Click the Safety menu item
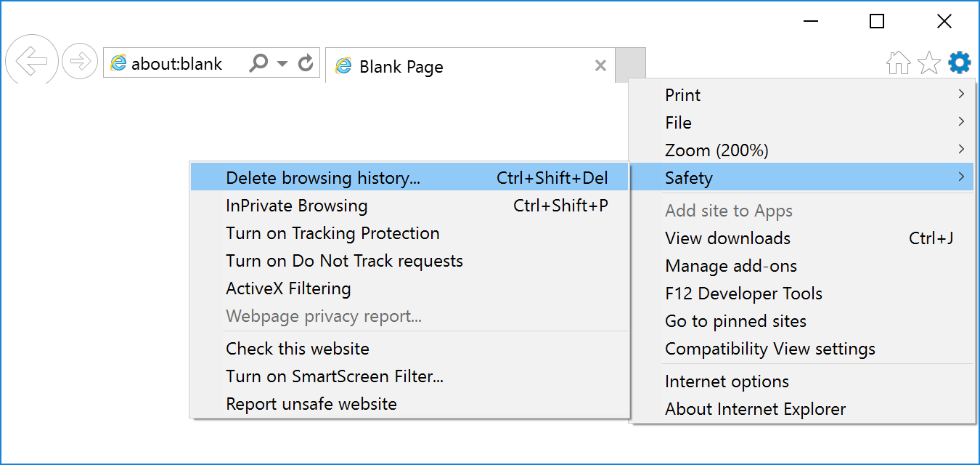This screenshot has width=980, height=465. pos(802,178)
